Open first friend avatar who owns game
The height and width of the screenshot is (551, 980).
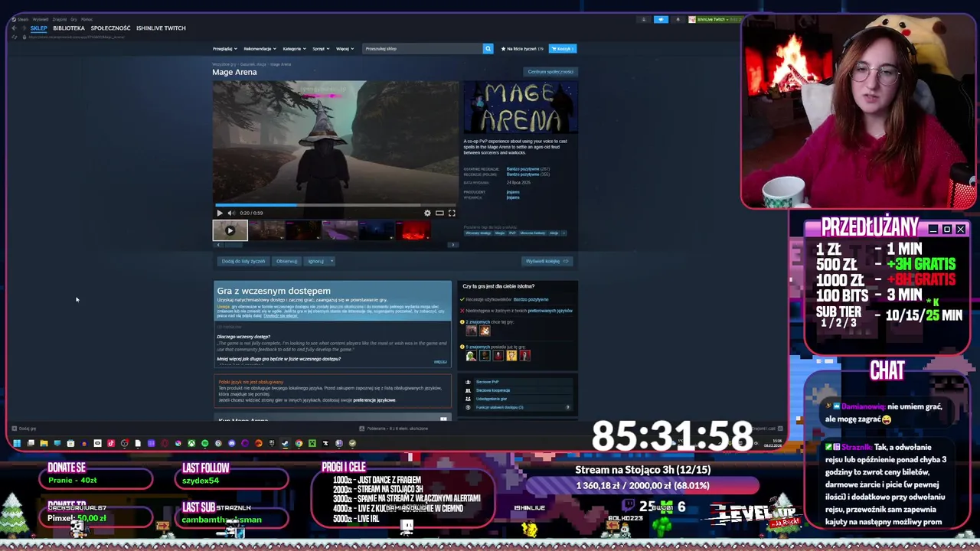471,355
